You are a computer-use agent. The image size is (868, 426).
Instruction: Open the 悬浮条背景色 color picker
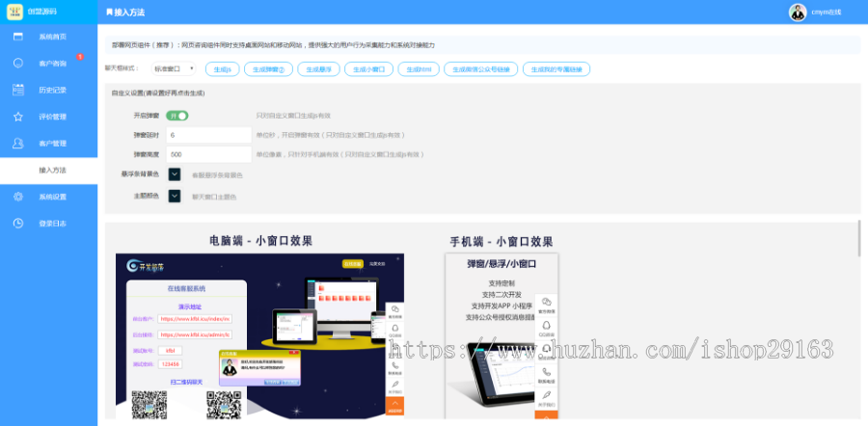coord(175,174)
